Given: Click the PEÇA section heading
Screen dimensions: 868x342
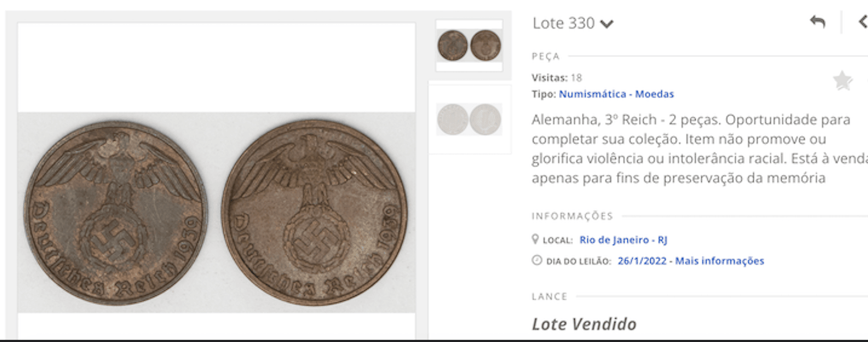Looking at the screenshot, I should click(546, 56).
